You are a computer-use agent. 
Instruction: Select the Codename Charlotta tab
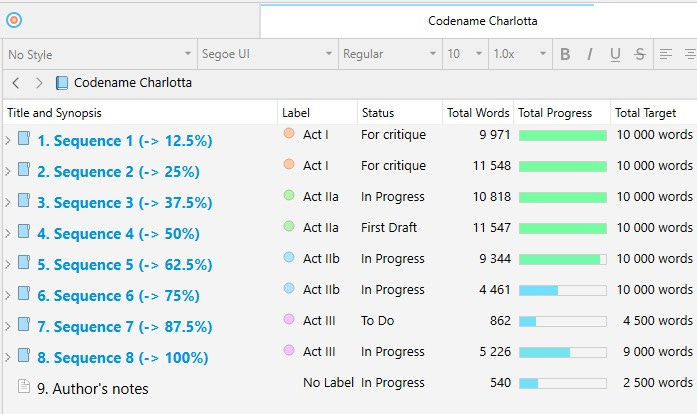point(479,21)
